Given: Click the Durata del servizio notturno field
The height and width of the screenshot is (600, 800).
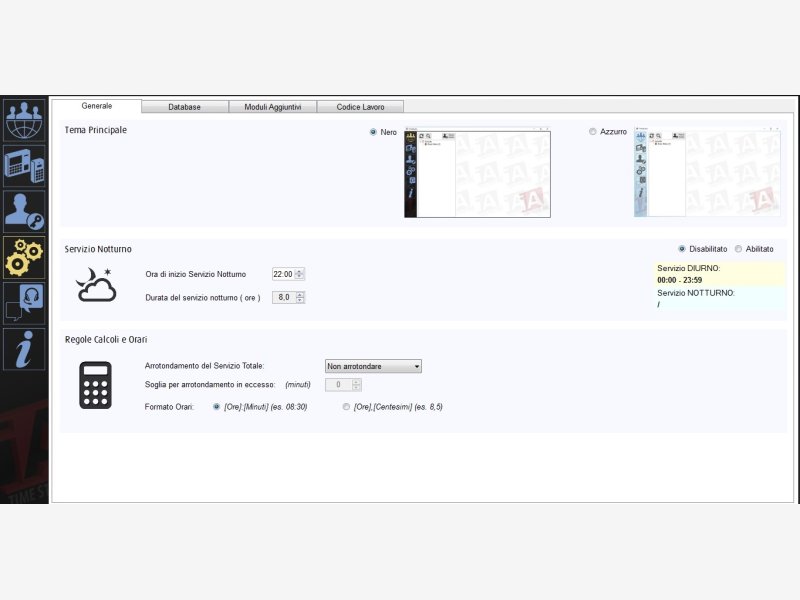Looking at the screenshot, I should tap(283, 297).
